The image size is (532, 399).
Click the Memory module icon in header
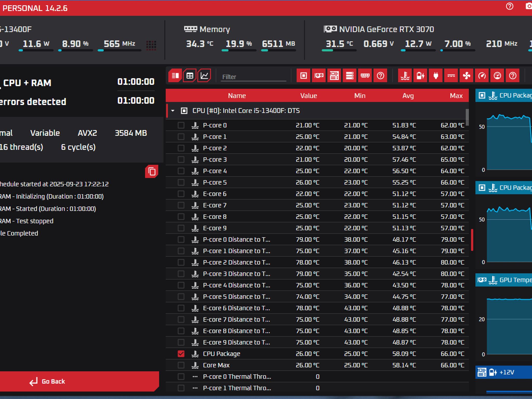[x=191, y=29]
